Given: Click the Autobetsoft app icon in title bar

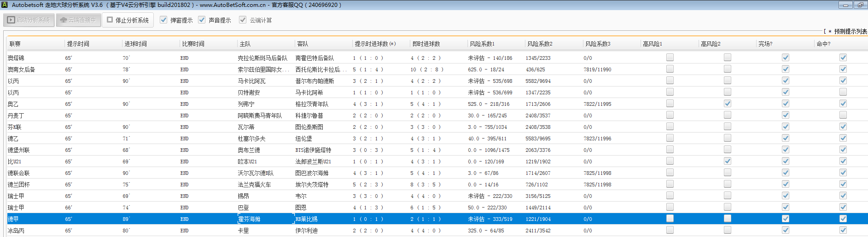Looking at the screenshot, I should [5, 5].
